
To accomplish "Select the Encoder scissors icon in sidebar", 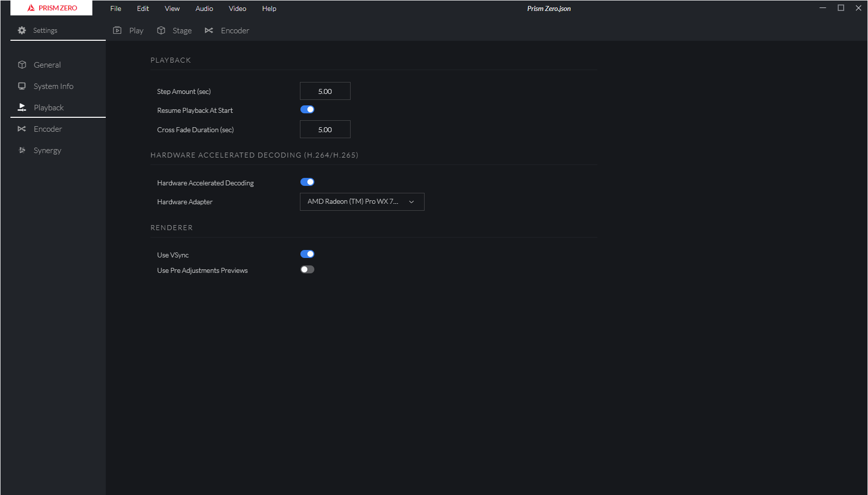I will click(x=22, y=129).
